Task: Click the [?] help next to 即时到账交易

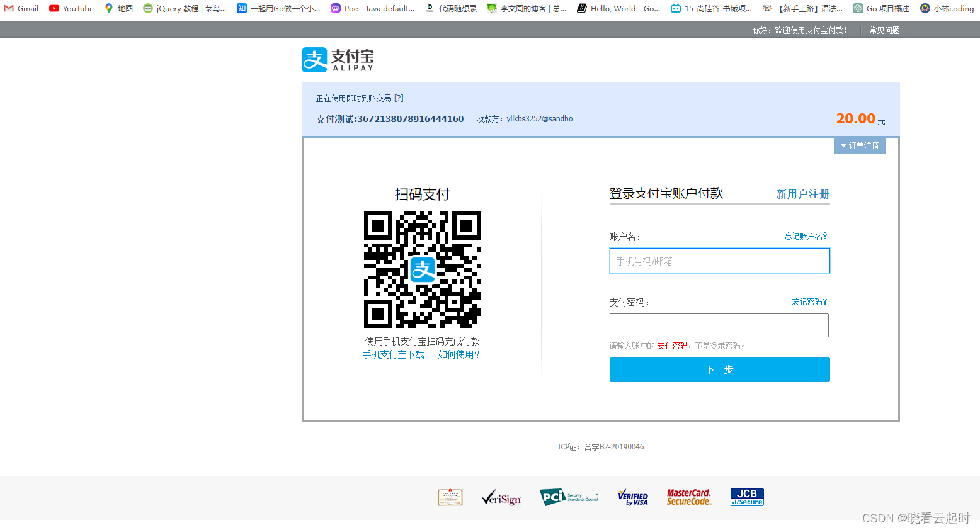Action: coord(399,98)
